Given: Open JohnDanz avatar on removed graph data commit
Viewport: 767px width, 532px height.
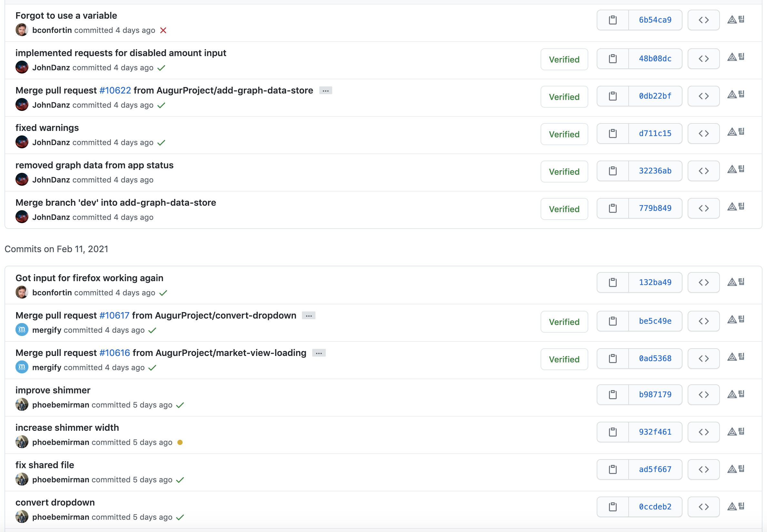Looking at the screenshot, I should click(x=22, y=179).
